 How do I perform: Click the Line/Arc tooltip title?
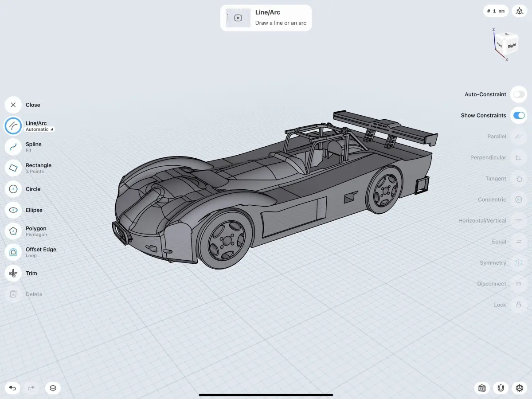coord(268,12)
